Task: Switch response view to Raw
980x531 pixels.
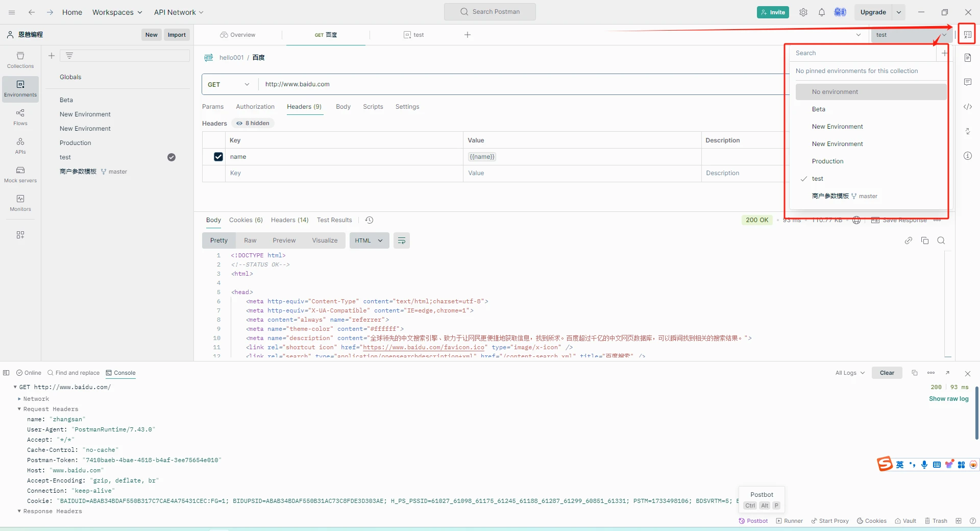Action: pyautogui.click(x=250, y=240)
